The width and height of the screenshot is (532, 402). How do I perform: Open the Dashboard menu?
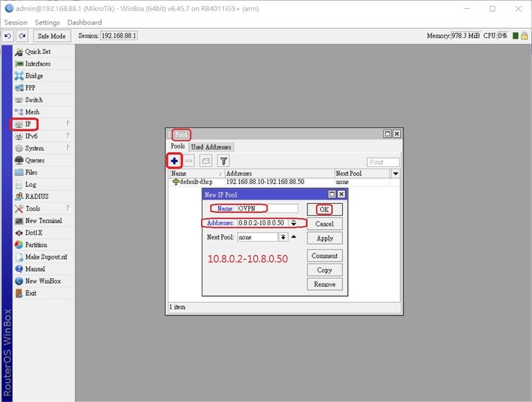[84, 22]
